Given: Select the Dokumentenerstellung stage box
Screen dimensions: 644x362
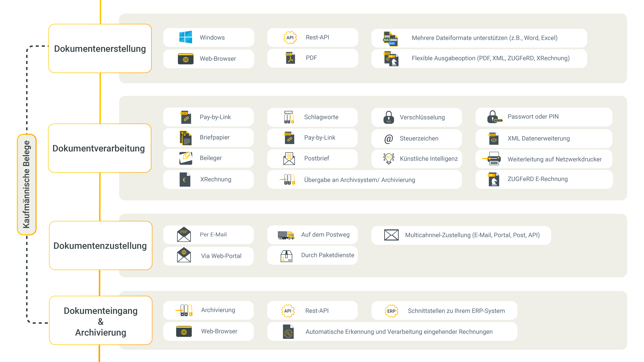Looking at the screenshot, I should [x=100, y=49].
